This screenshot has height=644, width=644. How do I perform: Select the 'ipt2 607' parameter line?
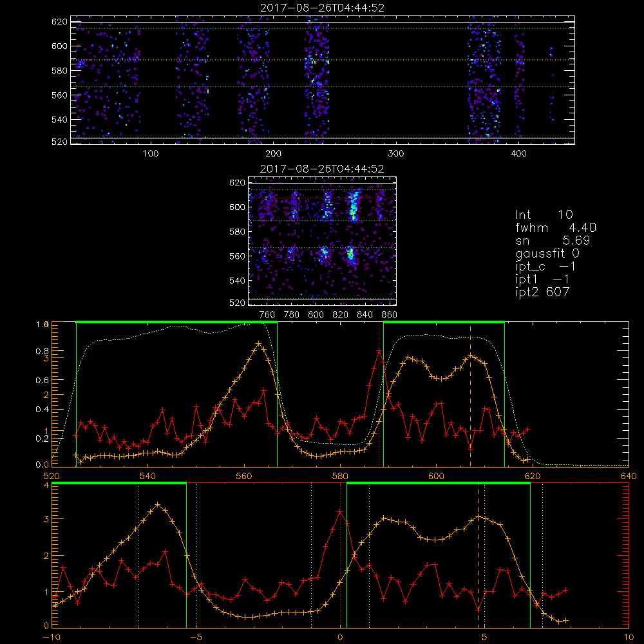click(x=542, y=292)
